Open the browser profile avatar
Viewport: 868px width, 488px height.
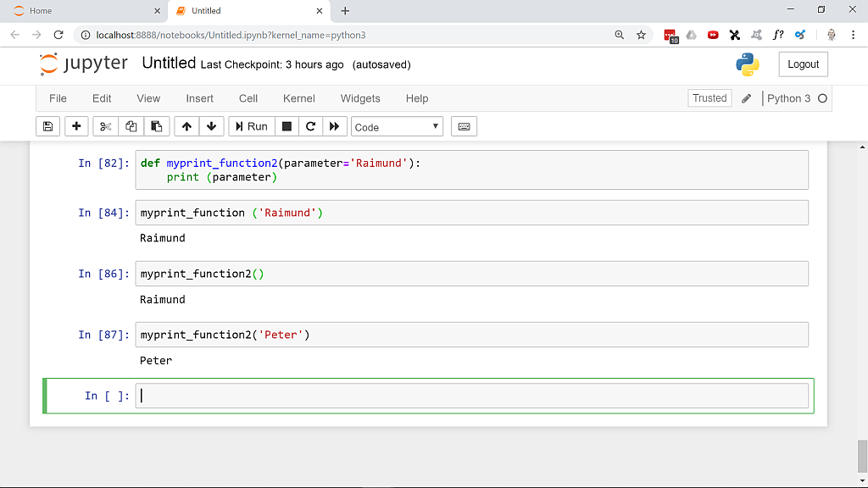tap(831, 35)
